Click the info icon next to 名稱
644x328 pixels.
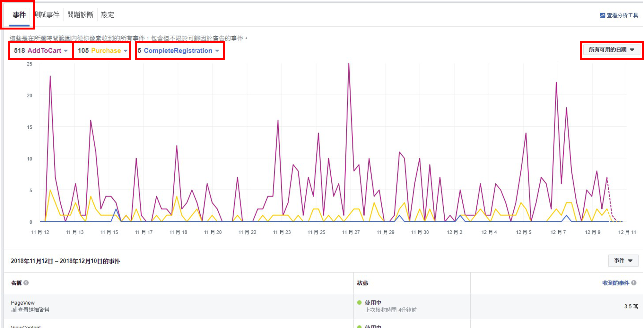[x=26, y=283]
